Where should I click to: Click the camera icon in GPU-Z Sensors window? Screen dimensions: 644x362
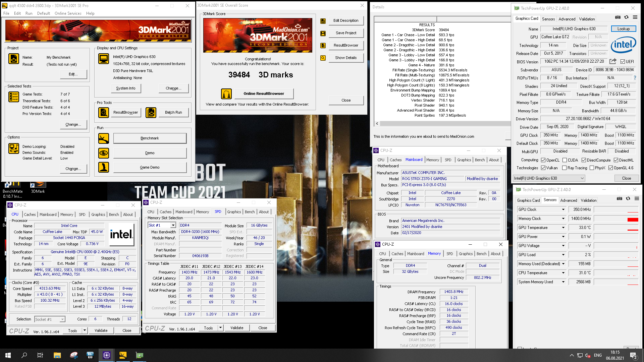[x=620, y=199]
